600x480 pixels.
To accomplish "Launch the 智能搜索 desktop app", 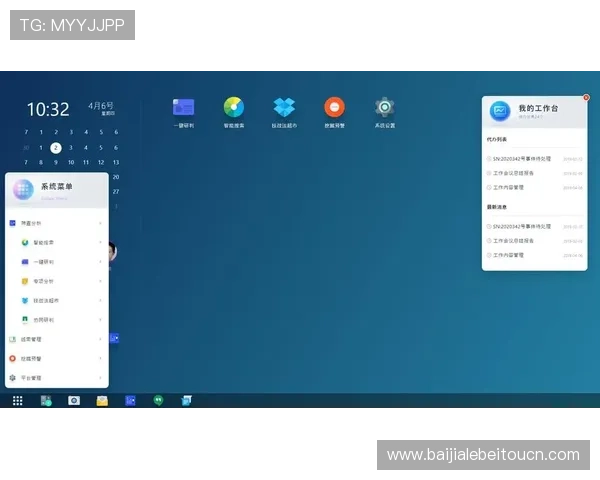I will 234,108.
